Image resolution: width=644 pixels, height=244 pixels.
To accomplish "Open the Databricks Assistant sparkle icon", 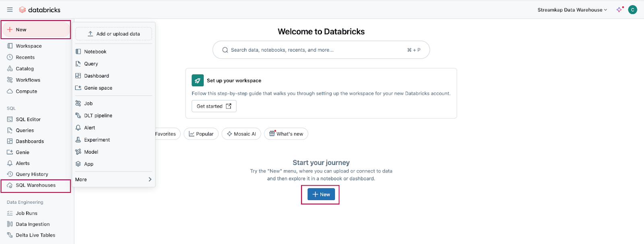I will tap(619, 10).
